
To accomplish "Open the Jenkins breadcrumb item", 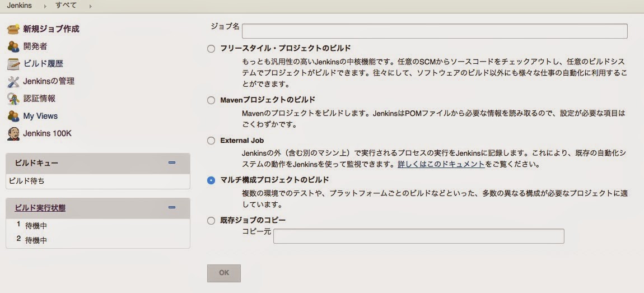I will [x=20, y=6].
